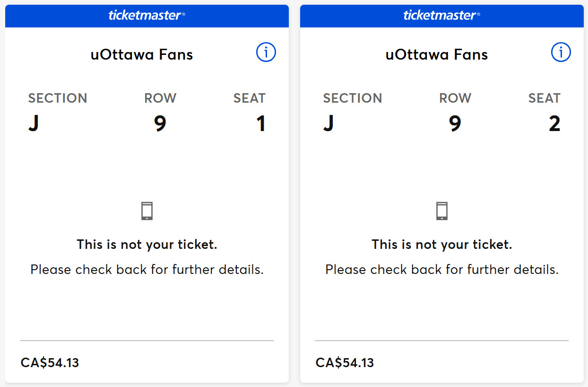This screenshot has width=588, height=387.
Task: Click the CA$54.13 price on the right ticket
Action: [345, 362]
